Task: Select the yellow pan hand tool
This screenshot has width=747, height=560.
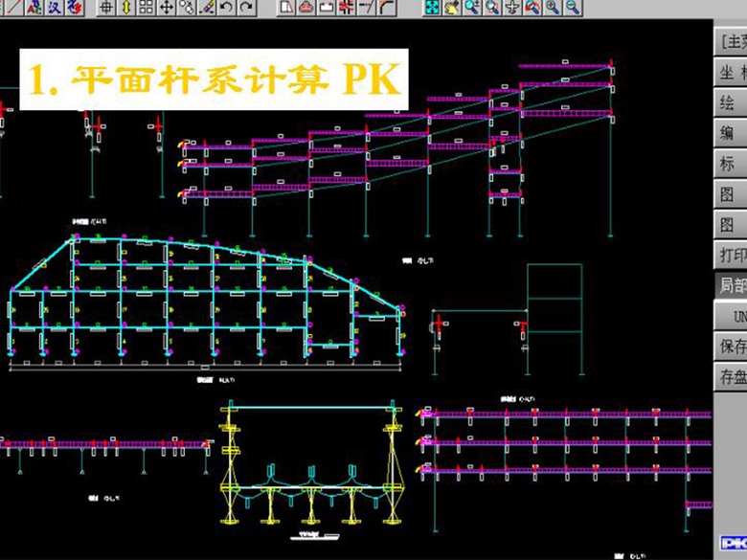Action: tap(453, 8)
